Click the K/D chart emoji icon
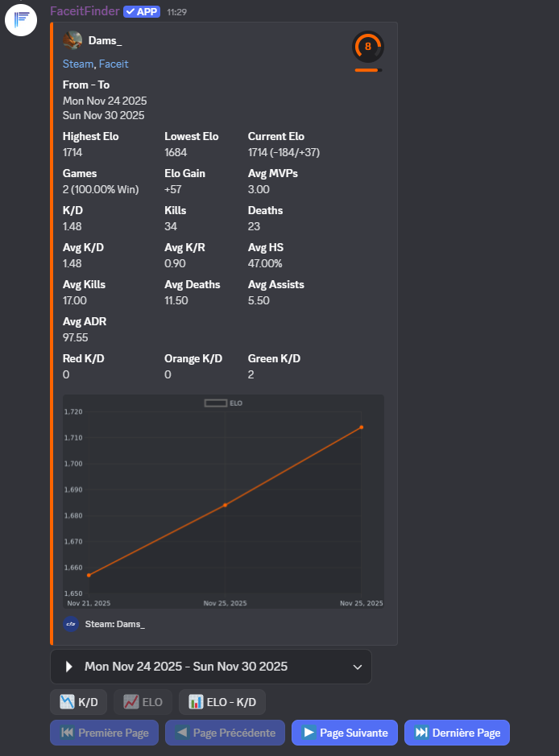The width and height of the screenshot is (559, 756). pos(67,702)
